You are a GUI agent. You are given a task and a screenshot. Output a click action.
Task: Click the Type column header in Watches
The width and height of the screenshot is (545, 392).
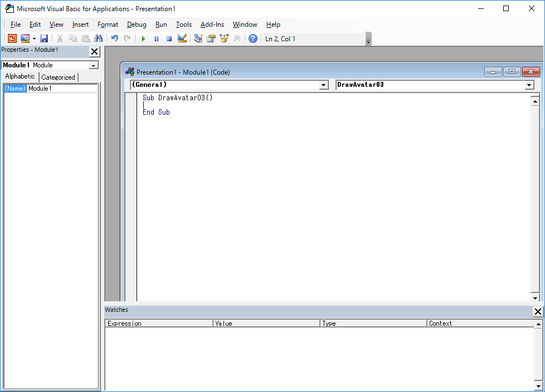[x=373, y=324]
